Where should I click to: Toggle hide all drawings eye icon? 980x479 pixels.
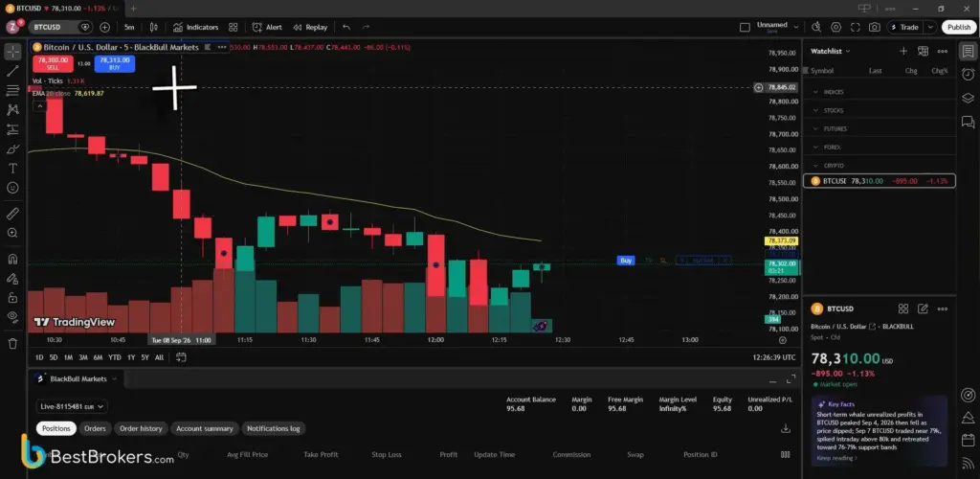(12, 317)
